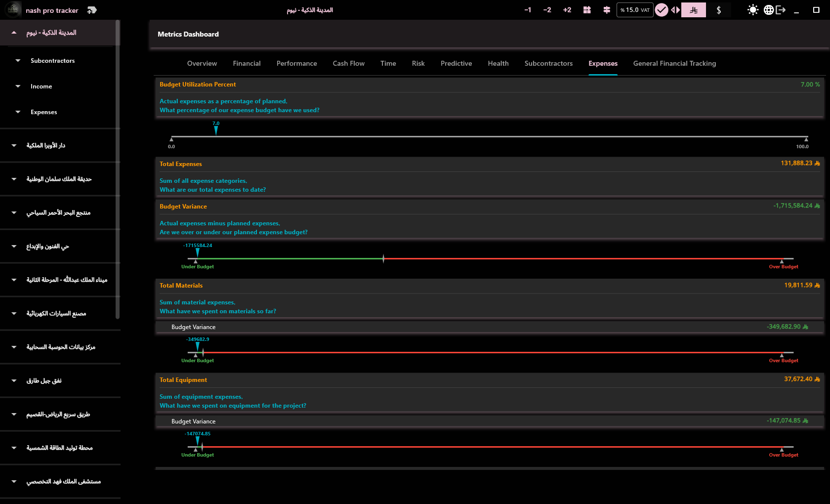Click the materials -349,682.90 variance value
The width and height of the screenshot is (830, 504).
pyautogui.click(x=787, y=327)
